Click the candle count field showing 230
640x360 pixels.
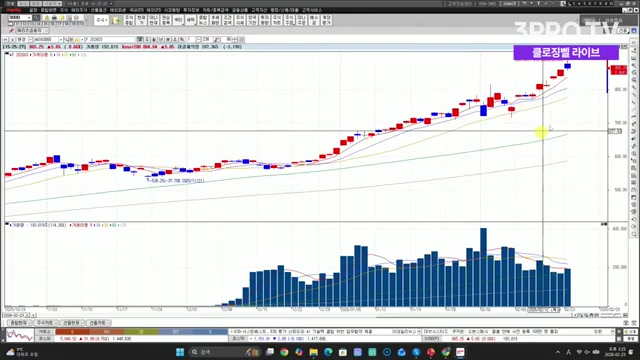207,40
